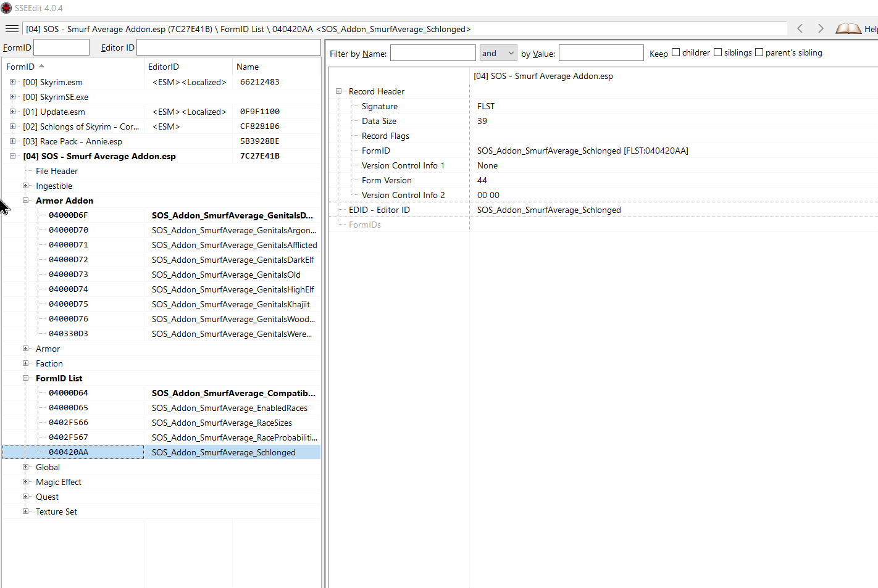The width and height of the screenshot is (878, 588).
Task: Expand the Texture Set group
Action: click(x=25, y=511)
